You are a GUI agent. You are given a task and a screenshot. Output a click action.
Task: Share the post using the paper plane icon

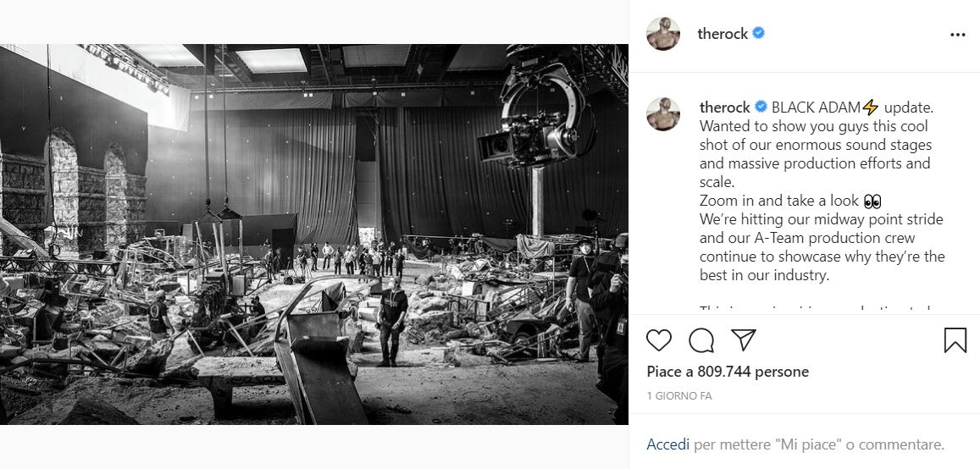tap(744, 339)
